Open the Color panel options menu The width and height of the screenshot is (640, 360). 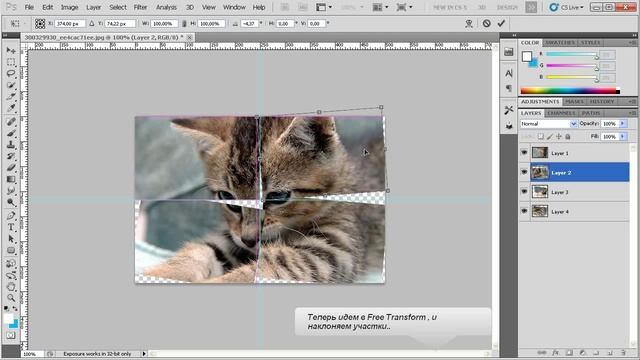click(632, 42)
